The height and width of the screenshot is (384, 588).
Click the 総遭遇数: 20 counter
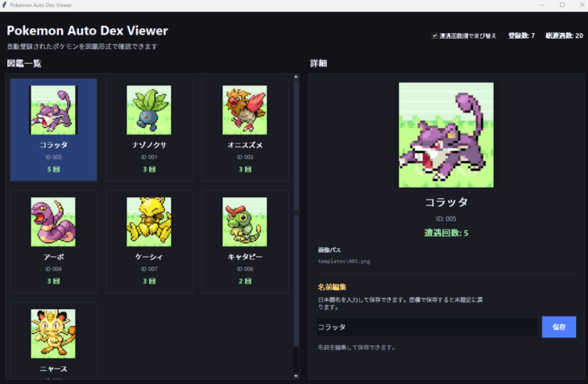[564, 35]
